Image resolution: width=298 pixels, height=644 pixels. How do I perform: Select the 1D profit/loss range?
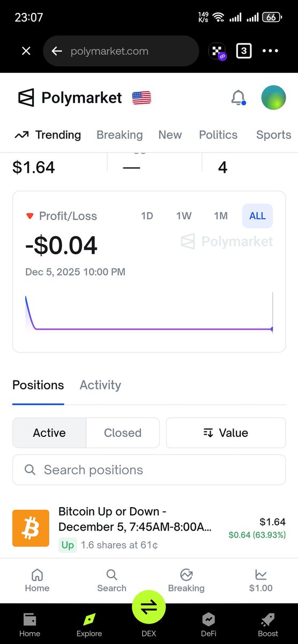coord(147,216)
